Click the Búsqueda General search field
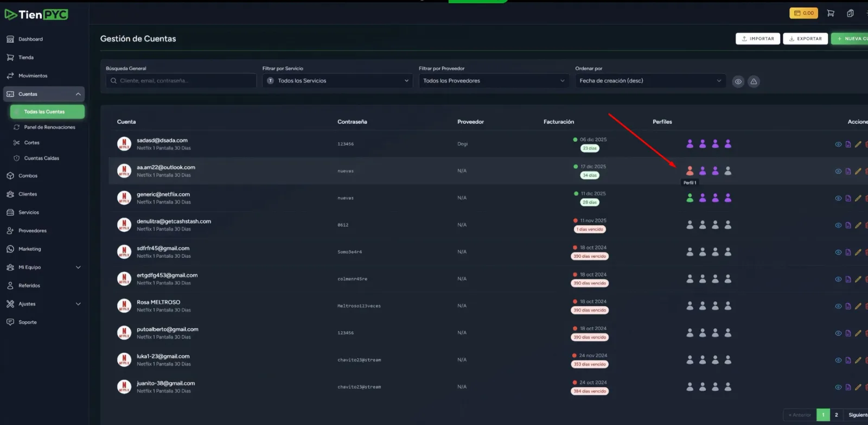Image resolution: width=868 pixels, height=425 pixels. coord(181,81)
